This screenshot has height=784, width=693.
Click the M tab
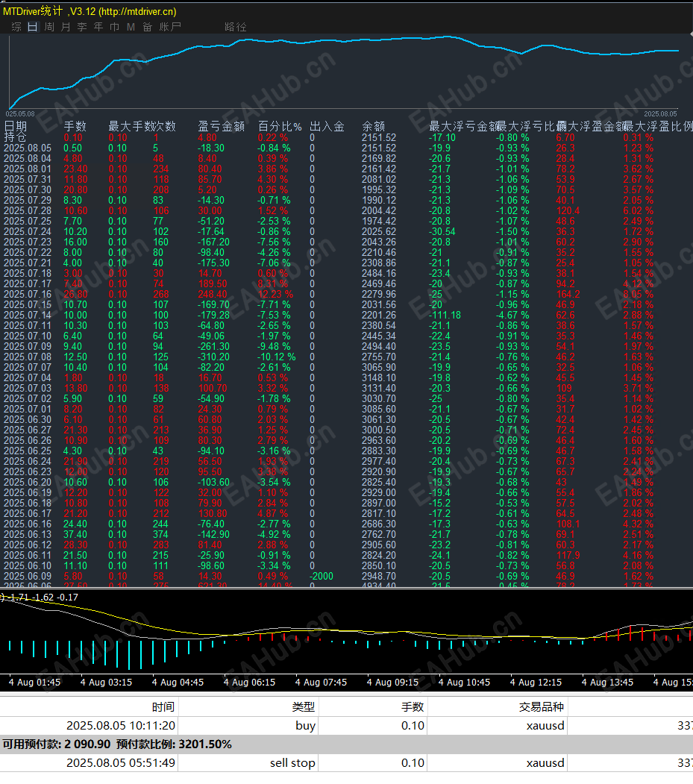131,27
